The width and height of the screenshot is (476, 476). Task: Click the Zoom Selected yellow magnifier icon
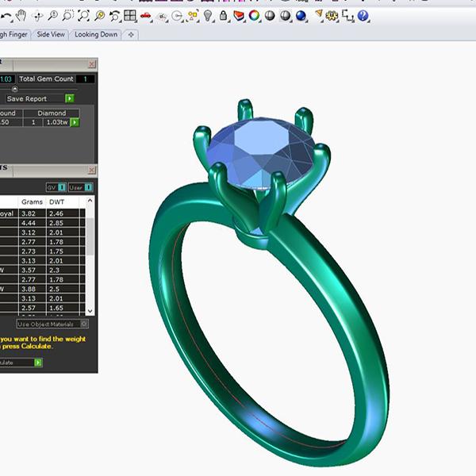tap(99, 16)
